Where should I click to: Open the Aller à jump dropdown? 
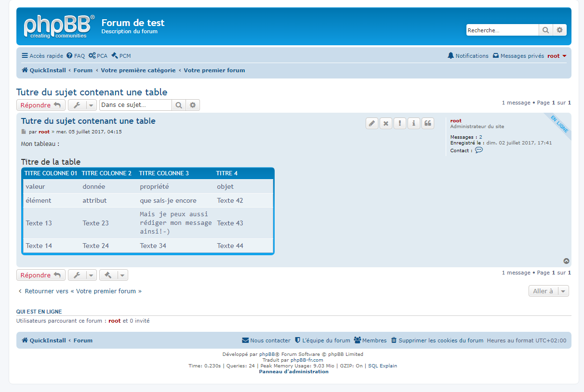point(548,291)
